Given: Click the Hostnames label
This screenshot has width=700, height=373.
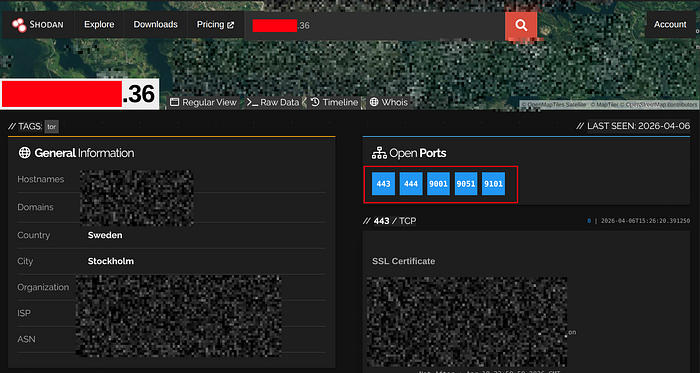Looking at the screenshot, I should point(41,179).
